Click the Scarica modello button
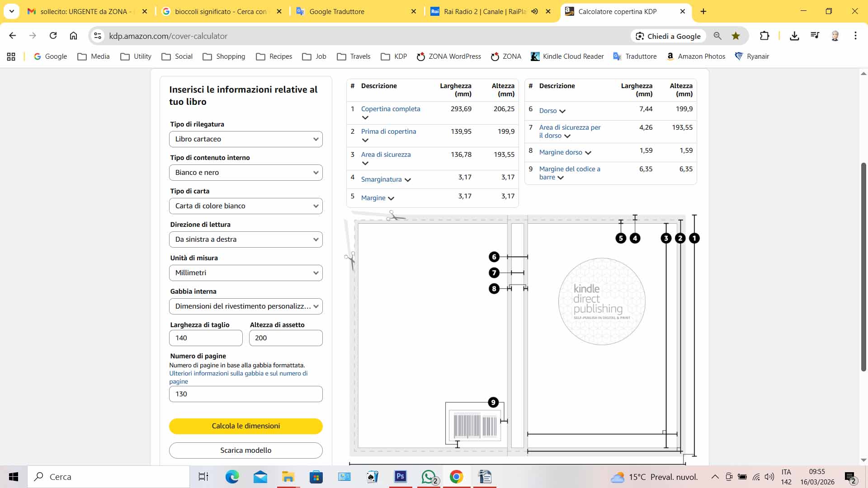This screenshot has height=488, width=868. [245, 450]
